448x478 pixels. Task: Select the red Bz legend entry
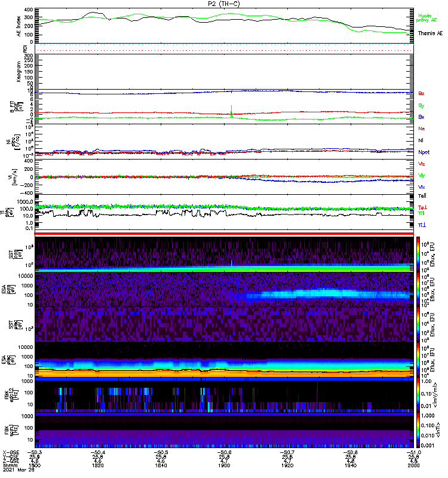coord(421,93)
